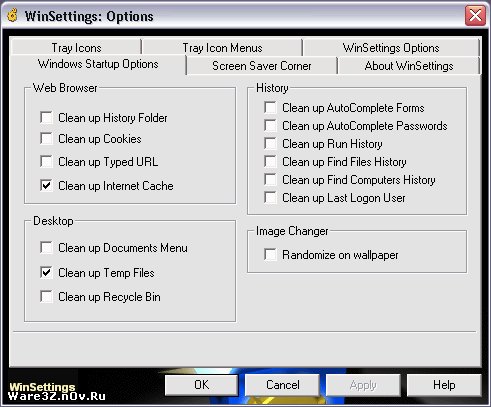
Task: Click the Cancel button
Action: point(282,385)
